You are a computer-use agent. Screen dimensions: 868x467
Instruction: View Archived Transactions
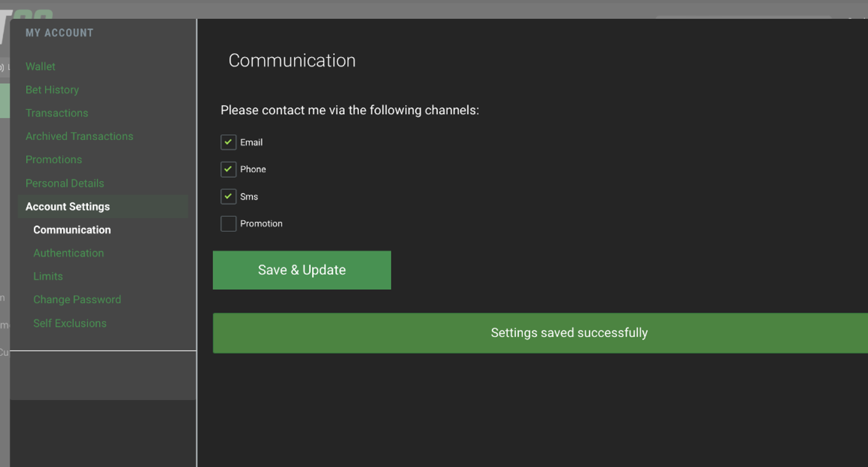tap(79, 136)
